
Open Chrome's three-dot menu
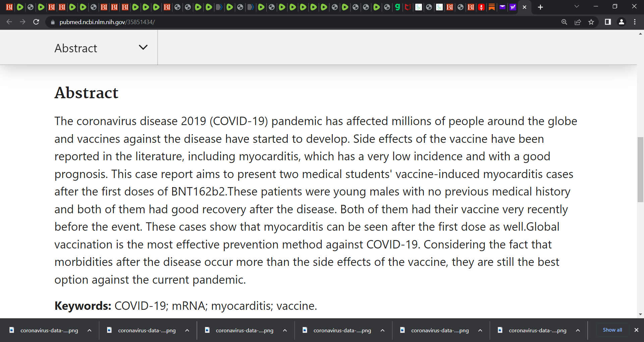(x=635, y=22)
